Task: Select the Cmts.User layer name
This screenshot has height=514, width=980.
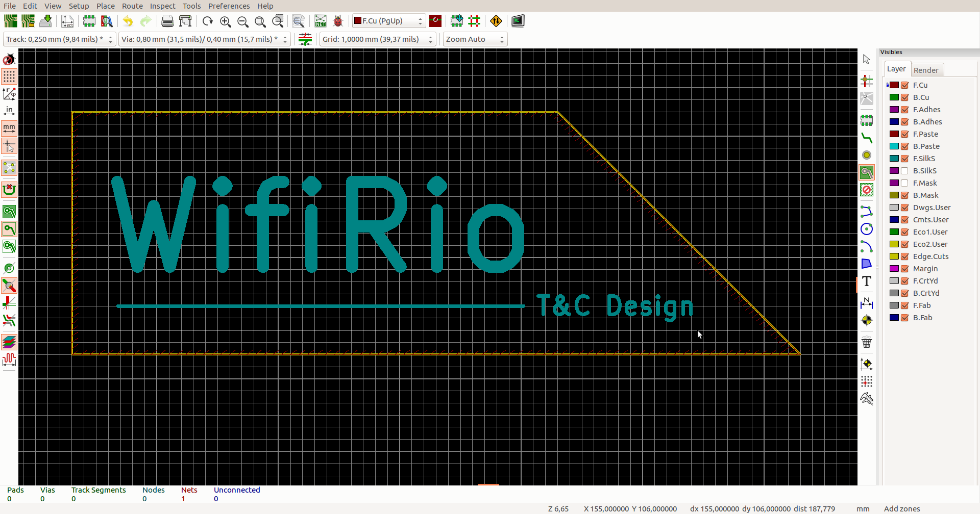Action: pyautogui.click(x=930, y=220)
